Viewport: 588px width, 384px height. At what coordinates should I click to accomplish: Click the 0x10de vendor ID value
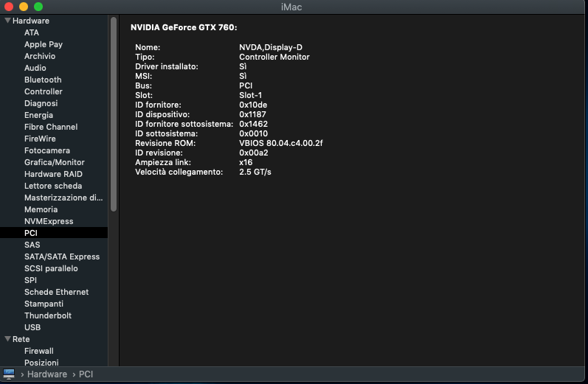pyautogui.click(x=253, y=105)
